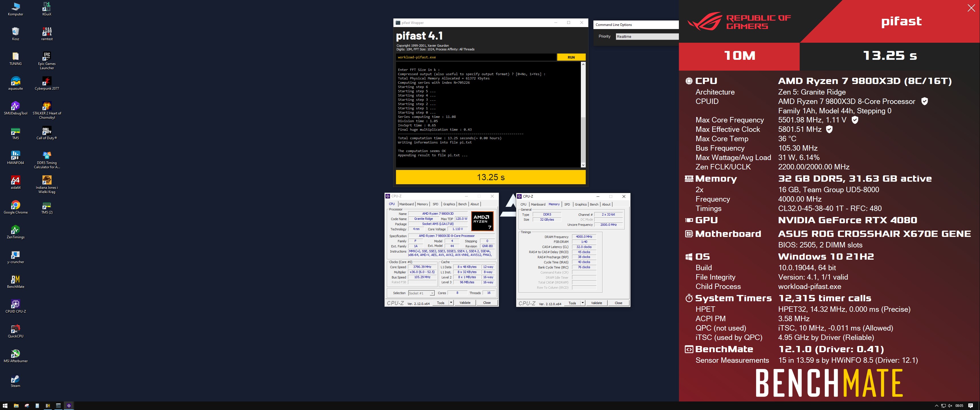Click Validate in right CPU-Z window
980x410 pixels.
tap(597, 303)
